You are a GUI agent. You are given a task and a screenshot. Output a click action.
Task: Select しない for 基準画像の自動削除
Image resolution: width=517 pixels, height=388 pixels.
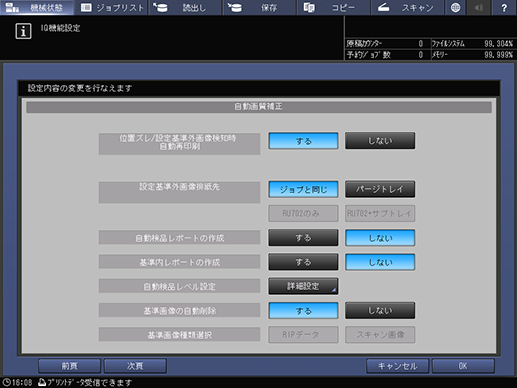(380, 311)
